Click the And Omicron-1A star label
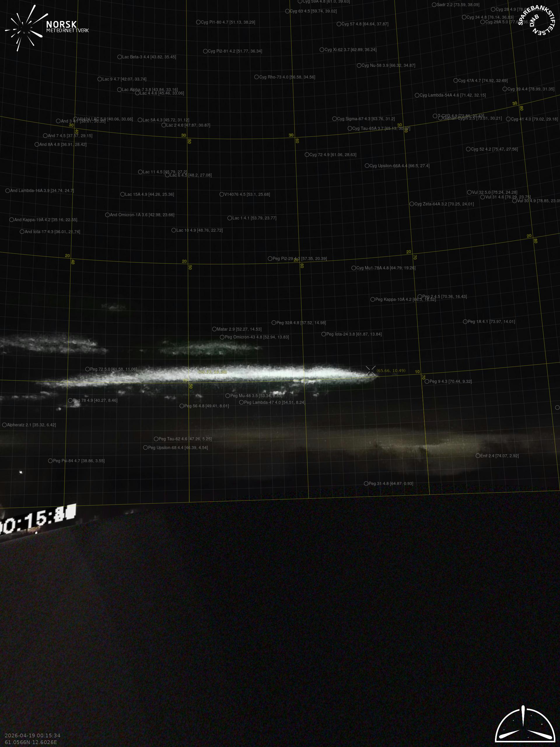The height and width of the screenshot is (747, 560). pos(142,215)
